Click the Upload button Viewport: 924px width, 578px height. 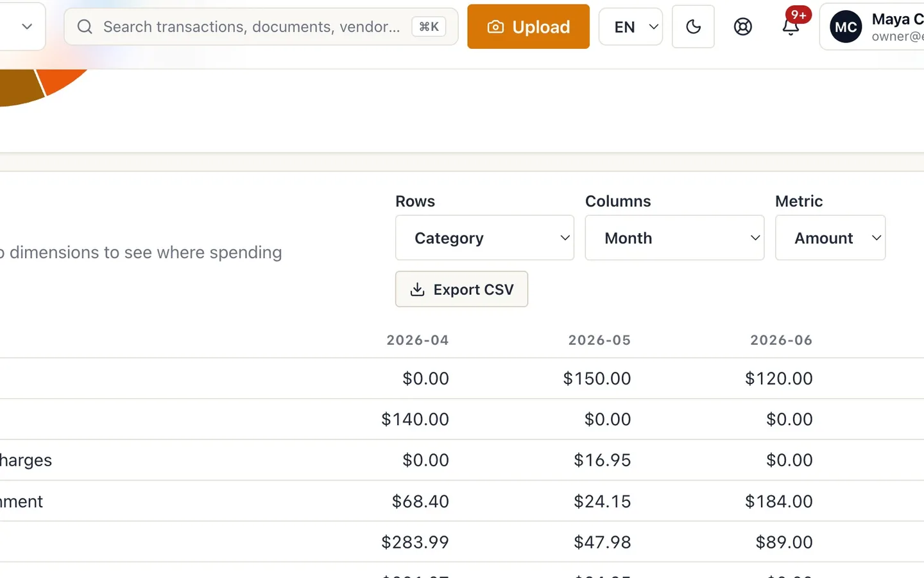tap(528, 26)
